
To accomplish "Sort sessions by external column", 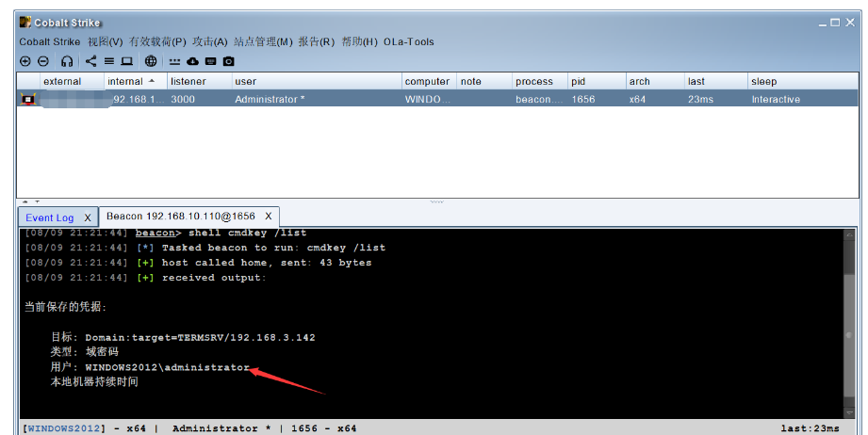I will (x=72, y=81).
